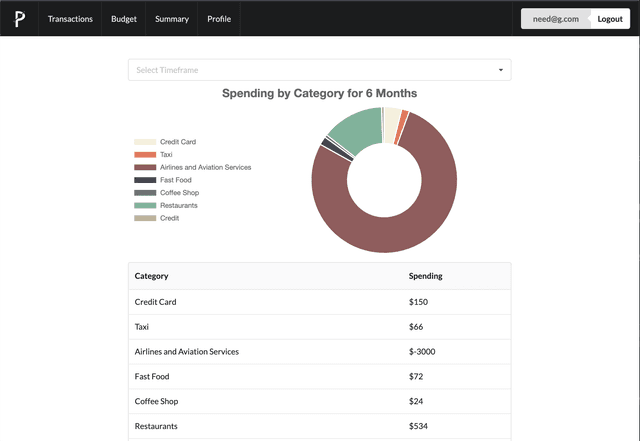Navigate to Profile
This screenshot has height=441, width=640.
click(219, 19)
